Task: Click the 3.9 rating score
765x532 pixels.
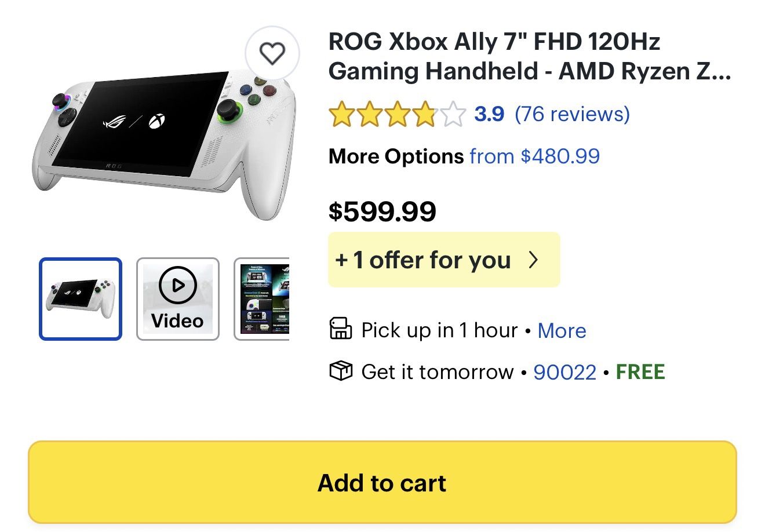Action: [x=489, y=114]
